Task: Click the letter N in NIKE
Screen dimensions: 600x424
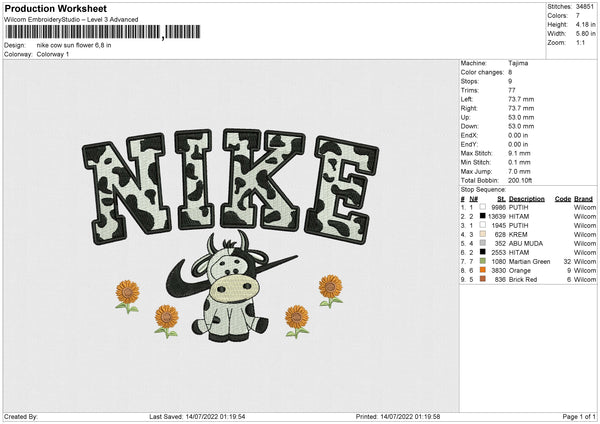Action: [125, 188]
